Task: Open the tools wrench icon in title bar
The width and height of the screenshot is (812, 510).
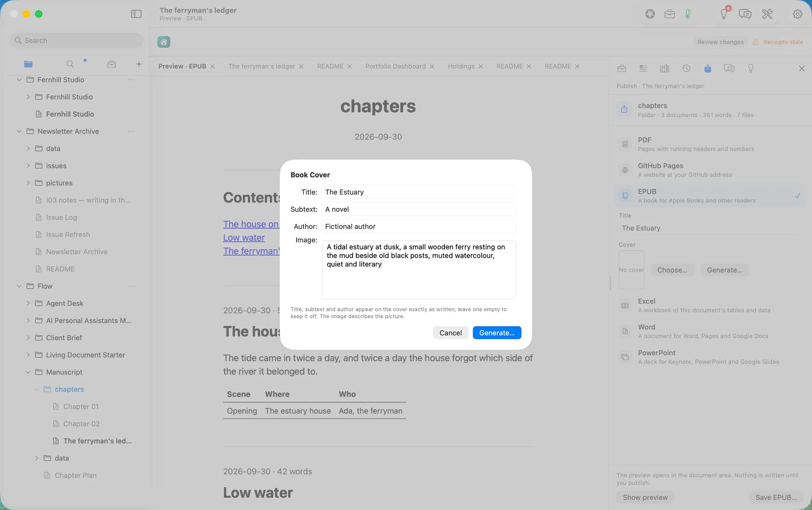Action: click(x=767, y=14)
